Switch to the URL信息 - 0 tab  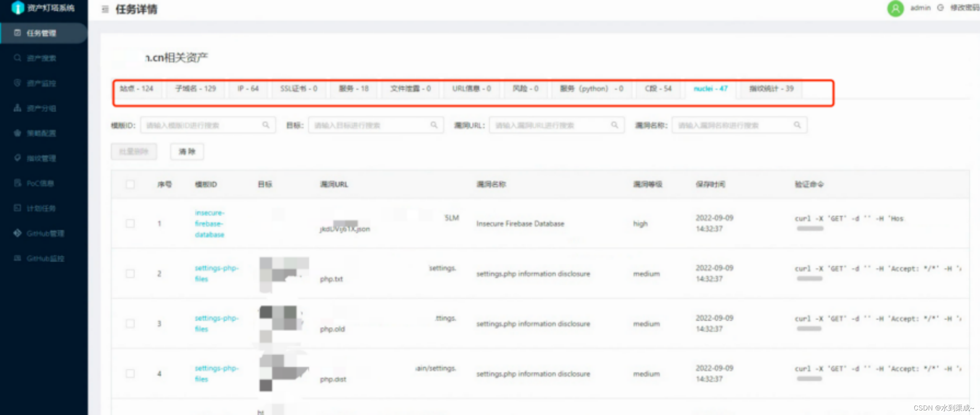tap(472, 89)
